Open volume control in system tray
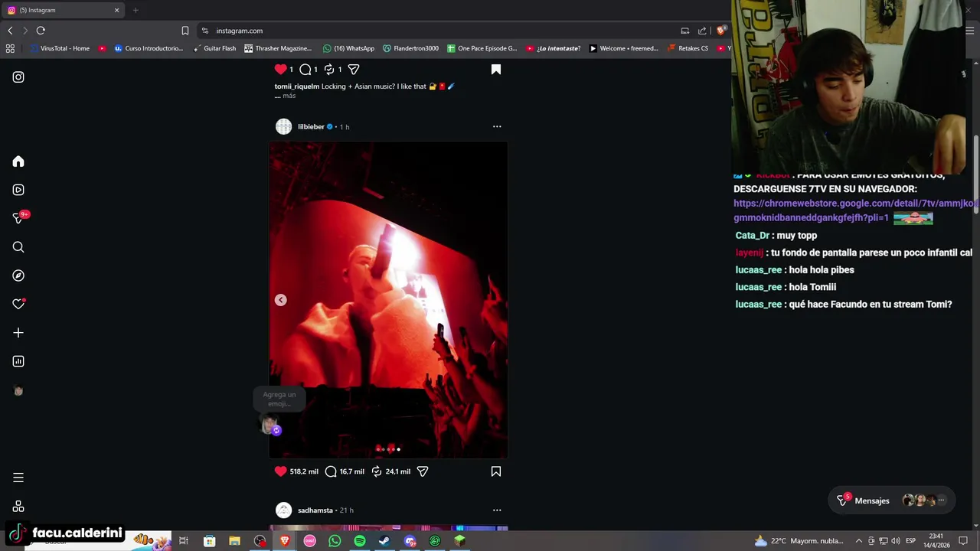980x551 pixels. click(x=895, y=541)
